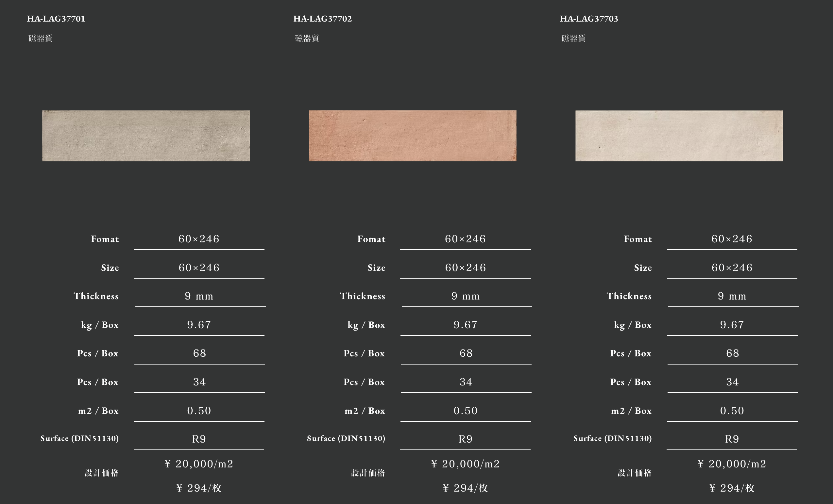Screen dimensions: 833x504
Task: Click ¥ 294/枚 price for HA-LAG37702
Action: [x=466, y=488]
